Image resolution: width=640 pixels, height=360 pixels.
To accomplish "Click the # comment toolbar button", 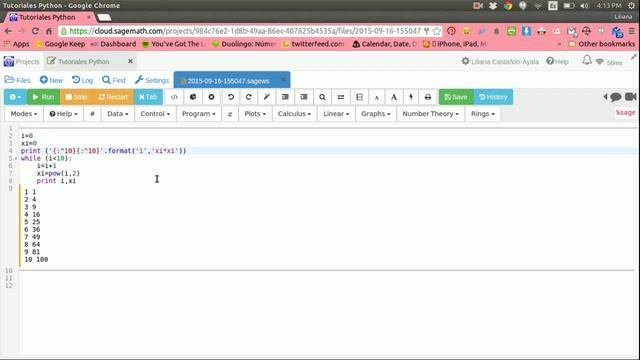I will point(92,114).
